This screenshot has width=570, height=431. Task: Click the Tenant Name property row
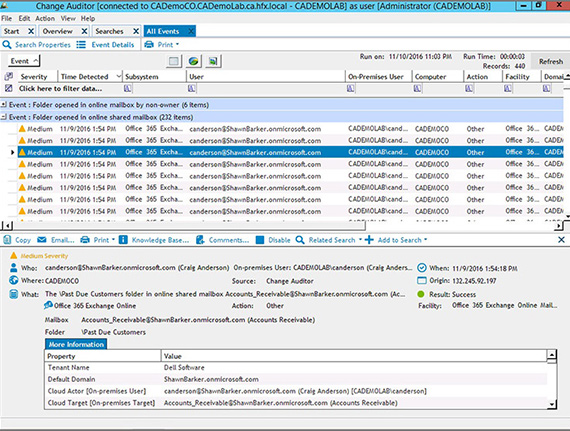[x=296, y=367]
